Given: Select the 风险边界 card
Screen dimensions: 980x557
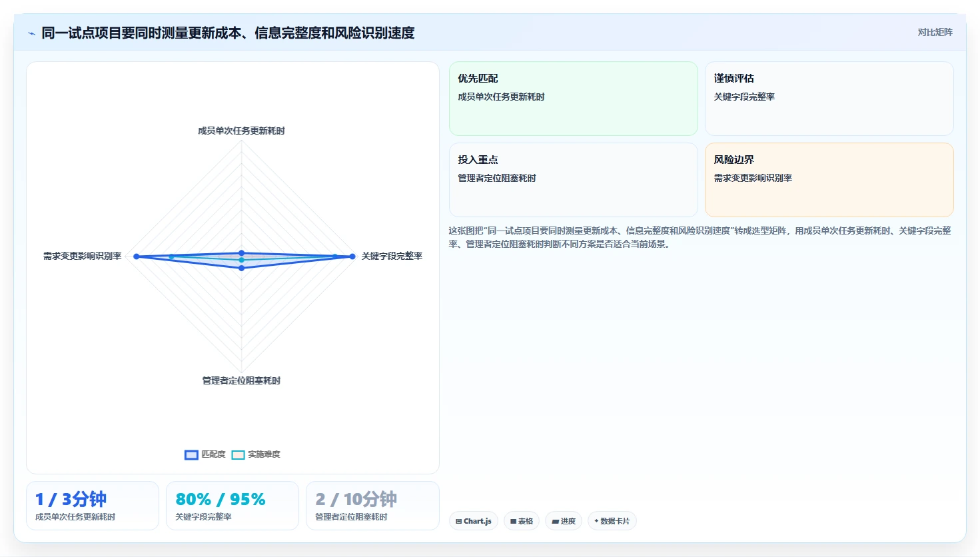Looking at the screenshot, I should tap(829, 180).
